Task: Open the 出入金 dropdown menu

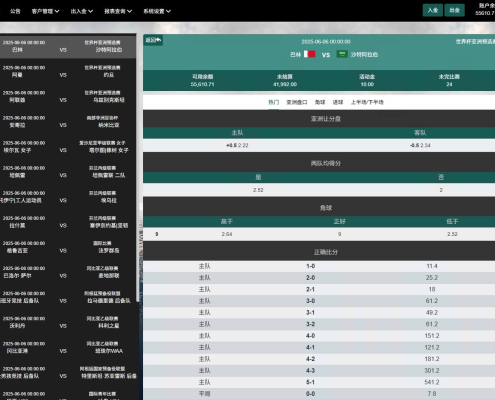Action: click(x=82, y=11)
